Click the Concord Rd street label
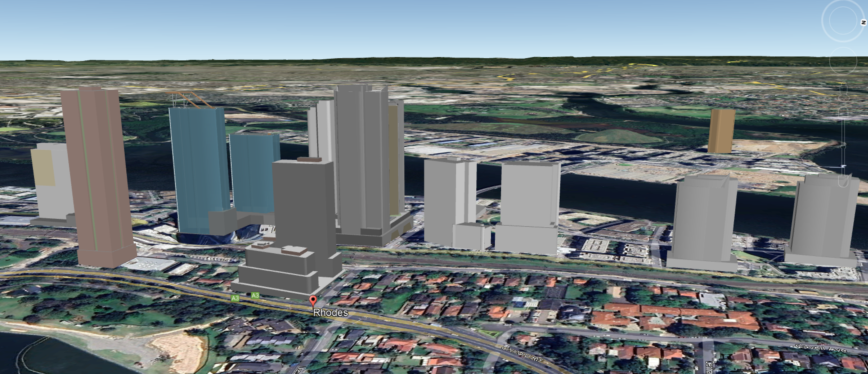The image size is (868, 374). click(x=521, y=354)
